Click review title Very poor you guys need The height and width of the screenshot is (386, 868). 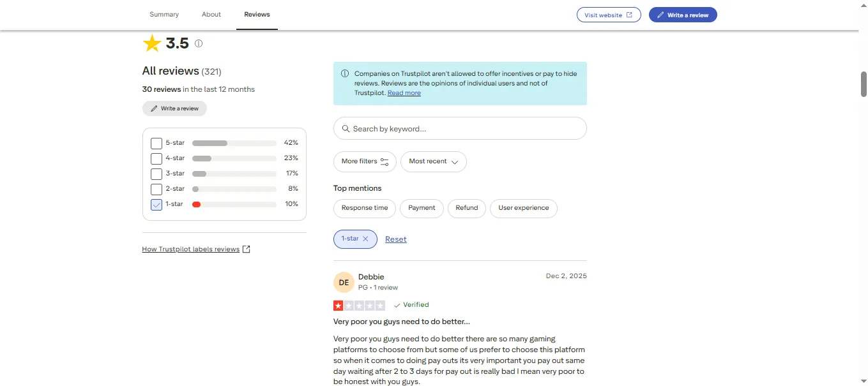[x=402, y=322]
